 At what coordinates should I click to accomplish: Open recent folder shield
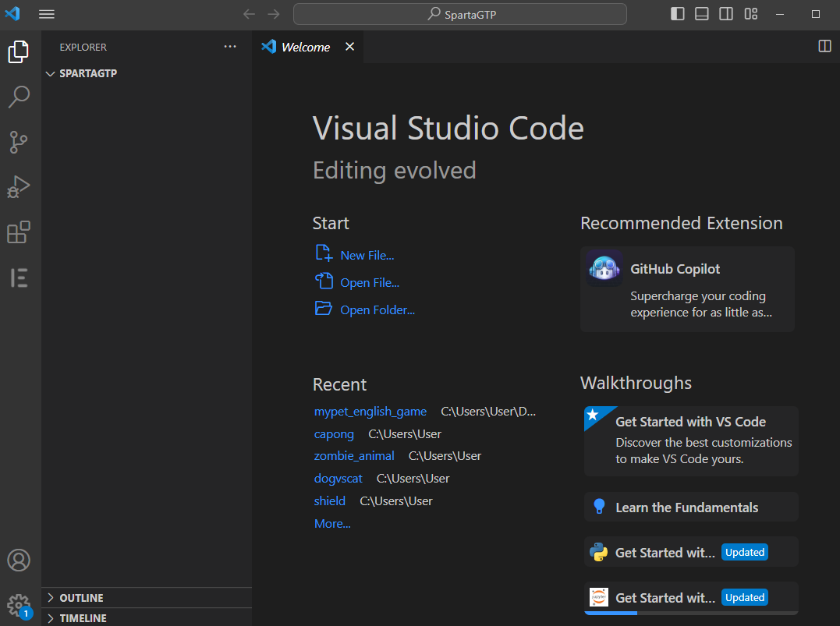coord(329,500)
